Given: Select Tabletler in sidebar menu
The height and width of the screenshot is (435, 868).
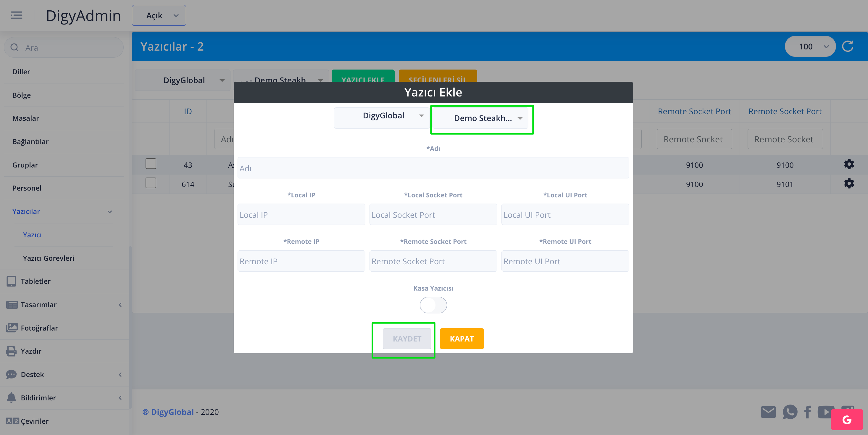Looking at the screenshot, I should (36, 281).
